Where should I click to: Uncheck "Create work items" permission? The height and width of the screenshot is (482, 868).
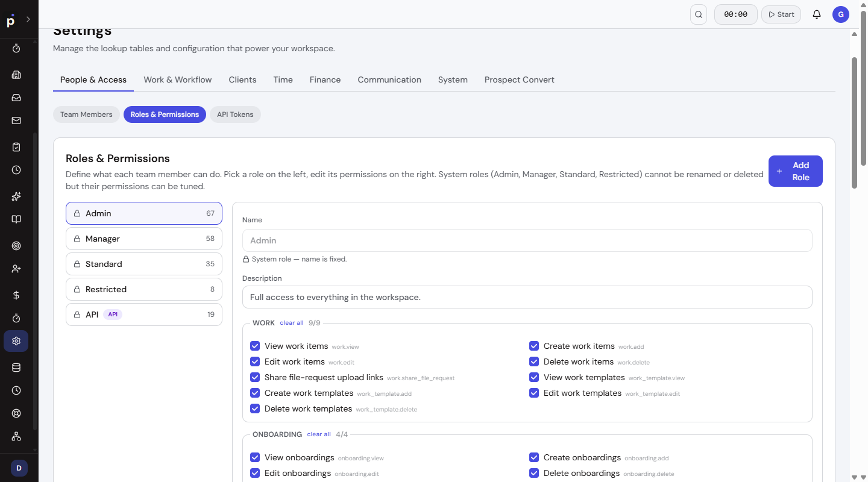pos(534,346)
